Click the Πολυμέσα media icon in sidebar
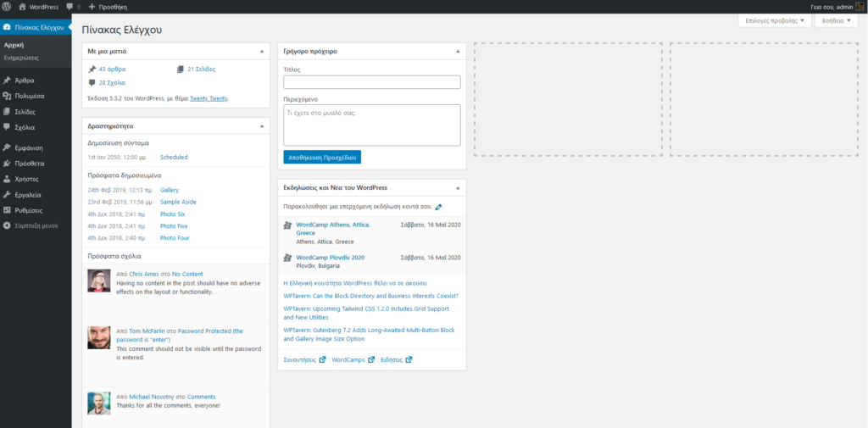 [8, 96]
